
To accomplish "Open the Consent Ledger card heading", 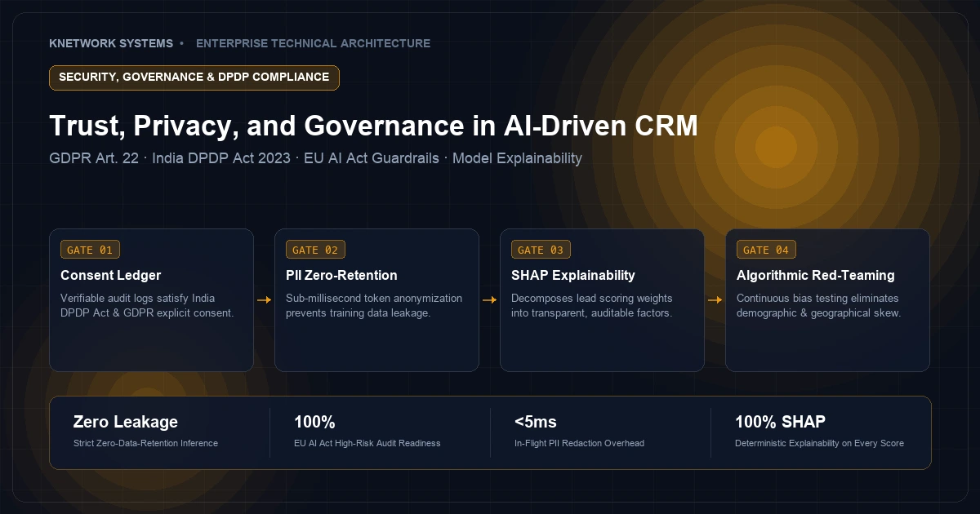I will [111, 276].
